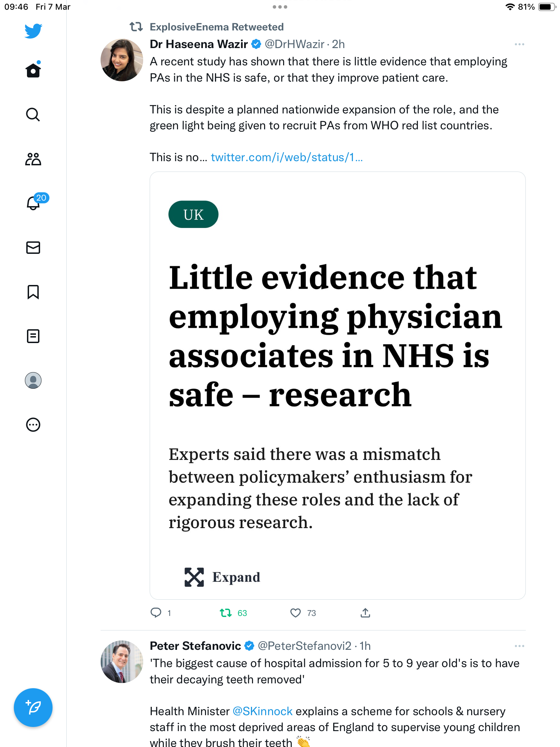The width and height of the screenshot is (560, 747).
Task: Open Messages envelope icon
Action: 33,248
